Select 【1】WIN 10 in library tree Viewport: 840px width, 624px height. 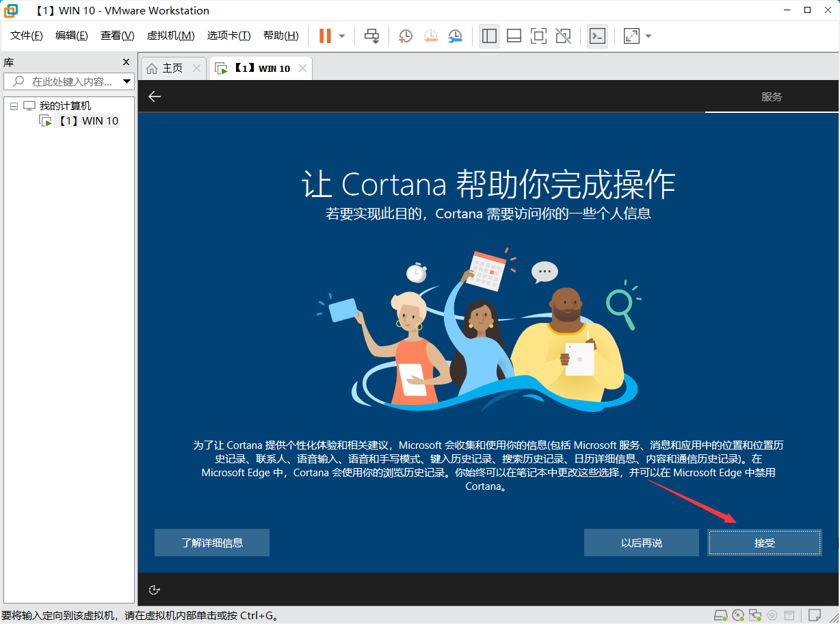tap(87, 121)
